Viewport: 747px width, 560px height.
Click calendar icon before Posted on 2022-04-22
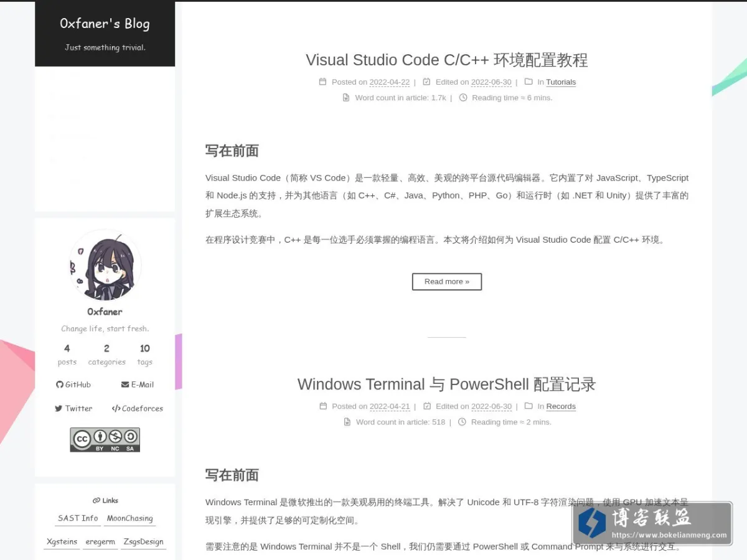click(322, 82)
